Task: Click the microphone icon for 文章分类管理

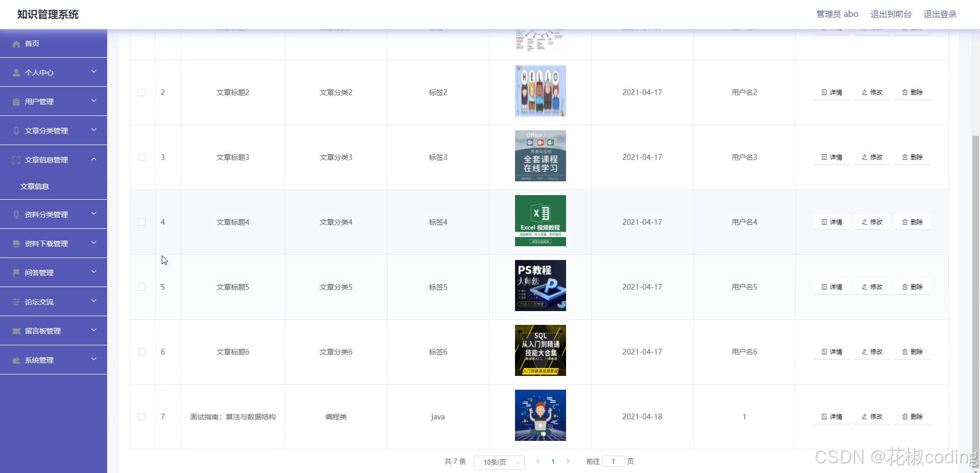Action: click(16, 131)
